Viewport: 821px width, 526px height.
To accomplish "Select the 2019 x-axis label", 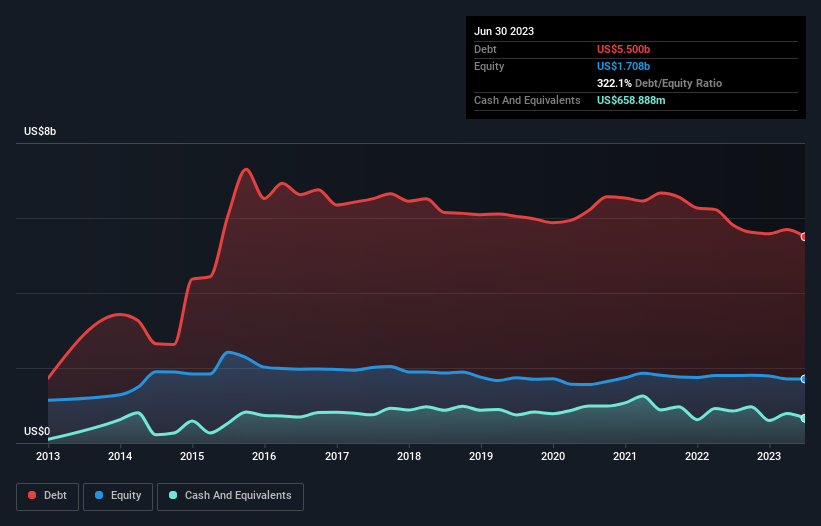I will point(481,456).
